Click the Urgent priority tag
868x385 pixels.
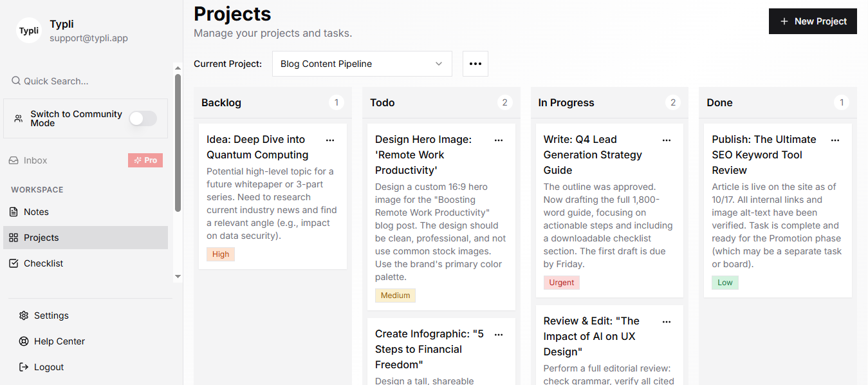pyautogui.click(x=561, y=283)
